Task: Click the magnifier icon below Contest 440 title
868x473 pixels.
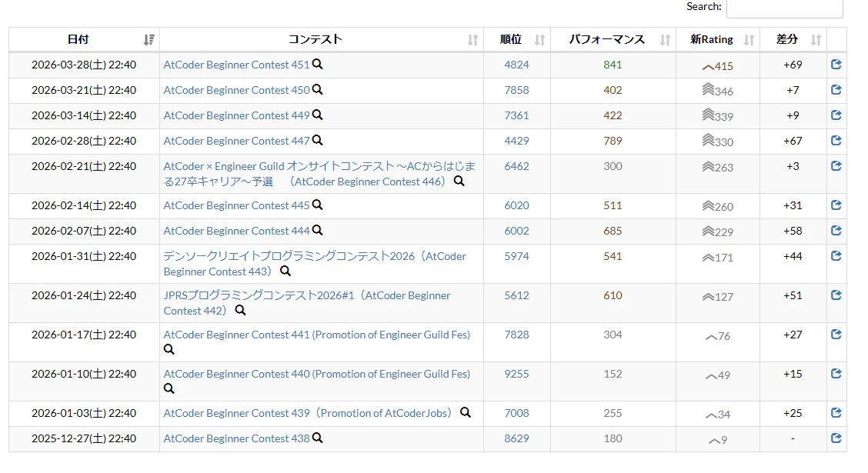Action: pyautogui.click(x=169, y=389)
